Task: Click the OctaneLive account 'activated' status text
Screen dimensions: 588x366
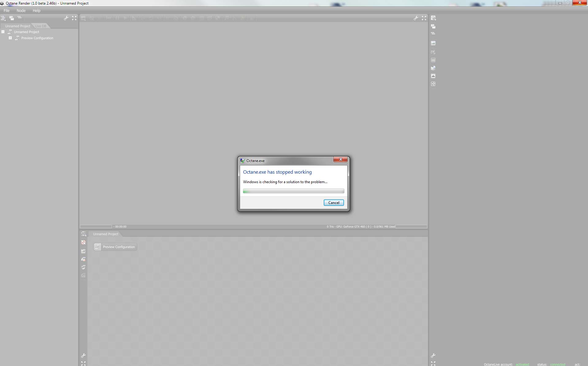Action: click(522, 364)
